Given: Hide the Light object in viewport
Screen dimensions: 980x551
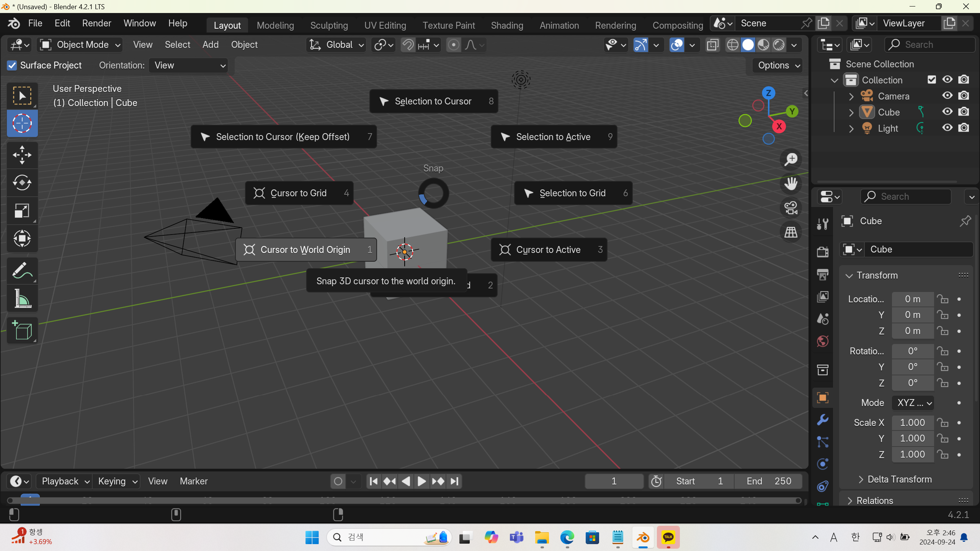Looking at the screenshot, I should (947, 128).
